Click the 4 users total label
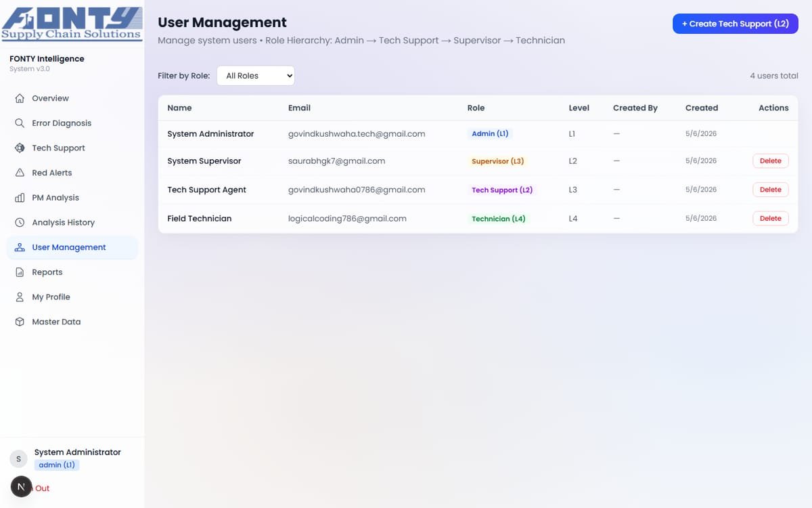The height and width of the screenshot is (508, 812). (x=774, y=76)
